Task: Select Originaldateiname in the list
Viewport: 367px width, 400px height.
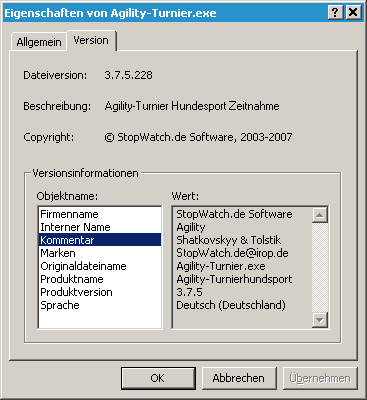Action: coord(100,266)
